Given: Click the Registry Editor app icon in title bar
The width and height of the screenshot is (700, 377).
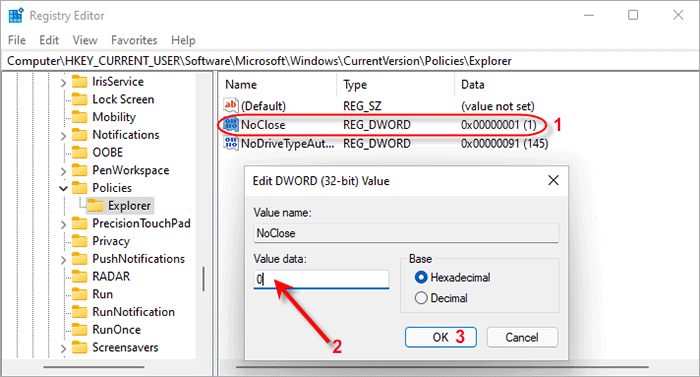Looking at the screenshot, I should (16, 16).
